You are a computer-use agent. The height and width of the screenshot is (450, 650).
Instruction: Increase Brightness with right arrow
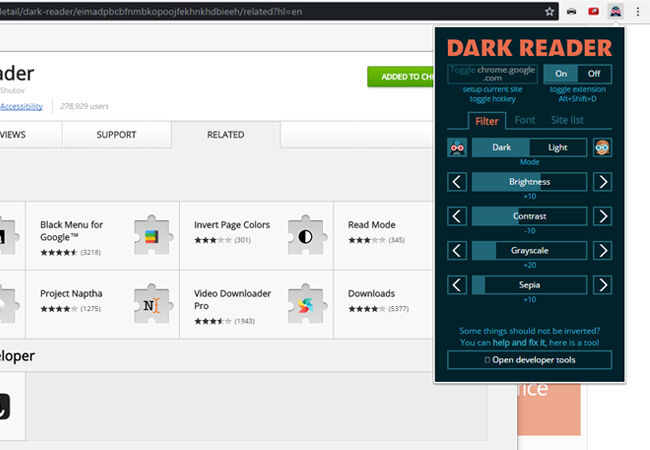(x=603, y=182)
